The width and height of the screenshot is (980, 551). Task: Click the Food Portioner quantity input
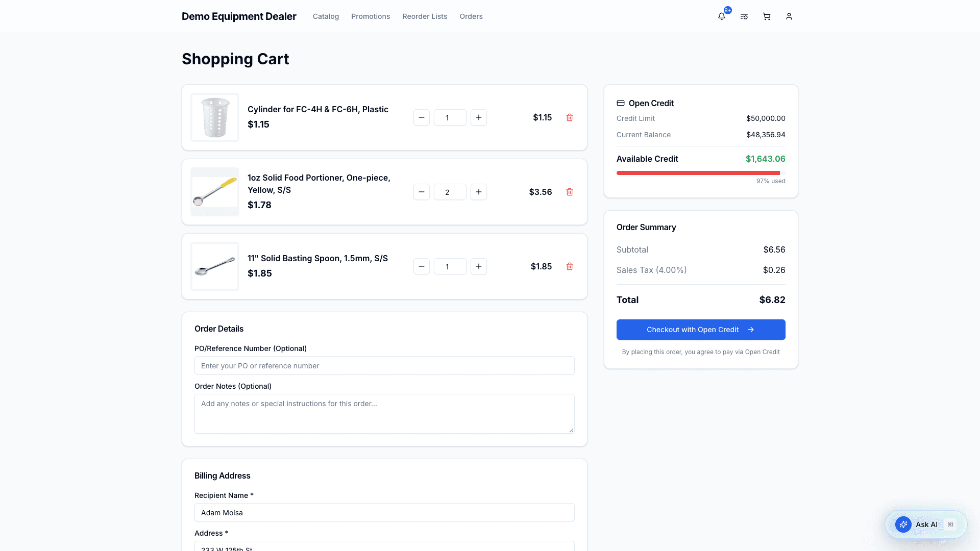(x=450, y=192)
